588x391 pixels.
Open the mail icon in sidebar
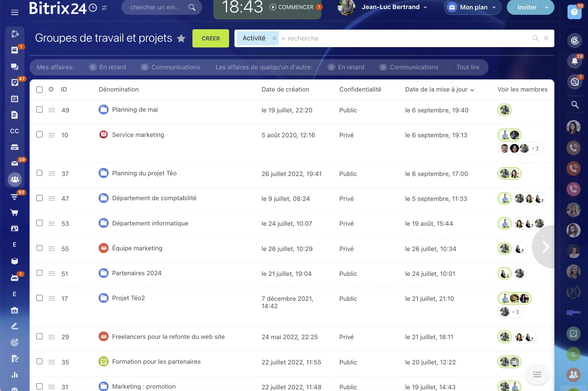coord(14,163)
